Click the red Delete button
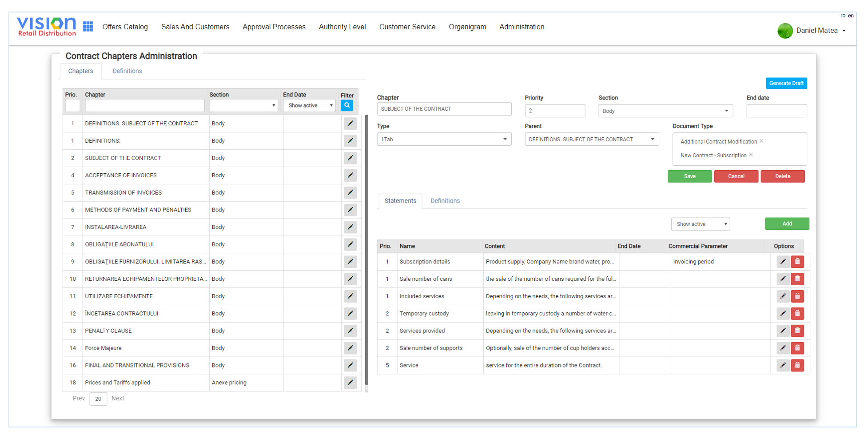Image resolution: width=868 pixels, height=439 pixels. pos(783,176)
